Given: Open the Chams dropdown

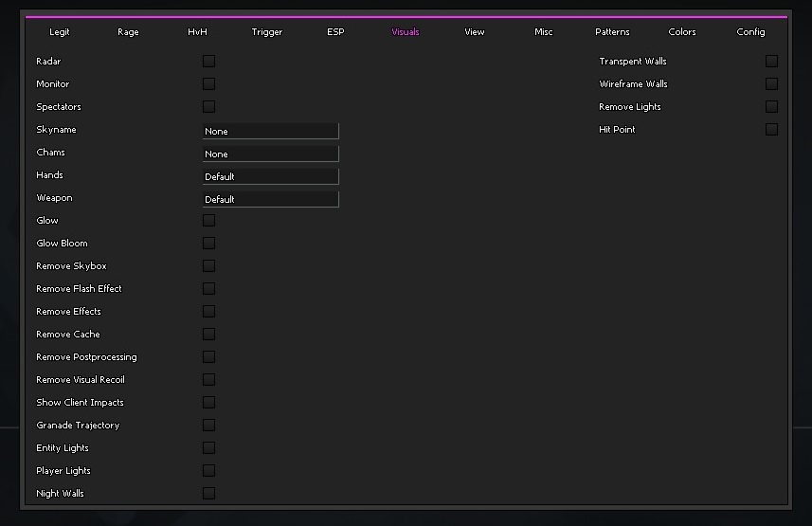Looking at the screenshot, I should (270, 154).
